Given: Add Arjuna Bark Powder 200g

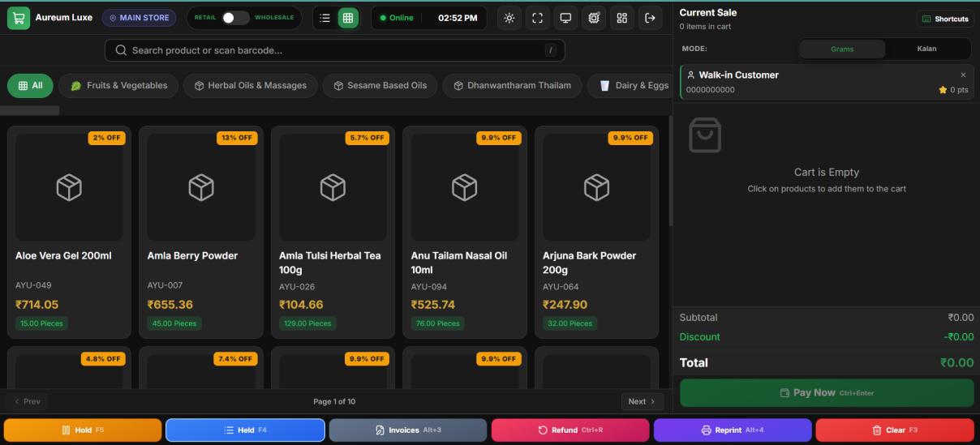Looking at the screenshot, I should (596, 232).
